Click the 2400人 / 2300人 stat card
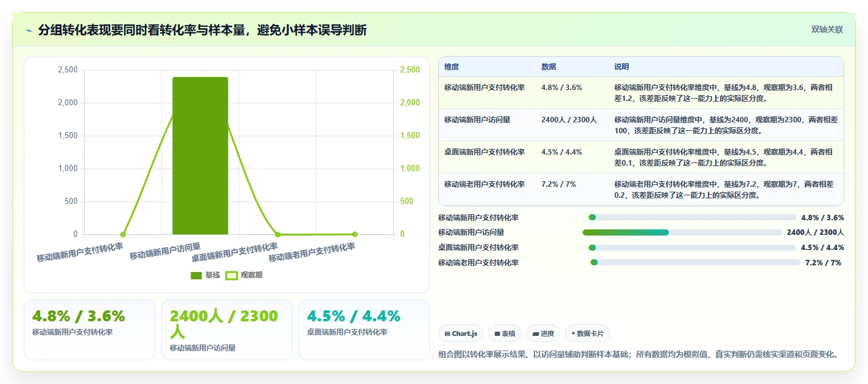The image size is (868, 384). tap(226, 329)
